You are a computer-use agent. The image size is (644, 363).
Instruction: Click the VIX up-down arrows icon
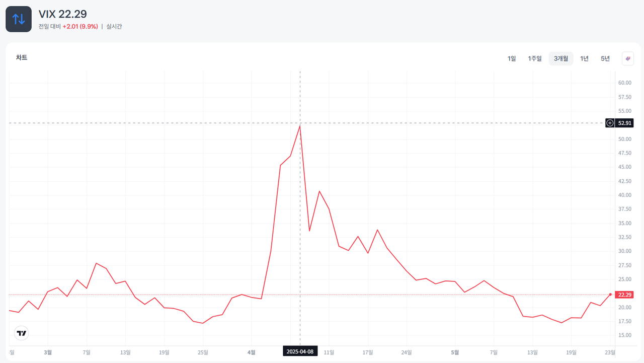tap(19, 19)
